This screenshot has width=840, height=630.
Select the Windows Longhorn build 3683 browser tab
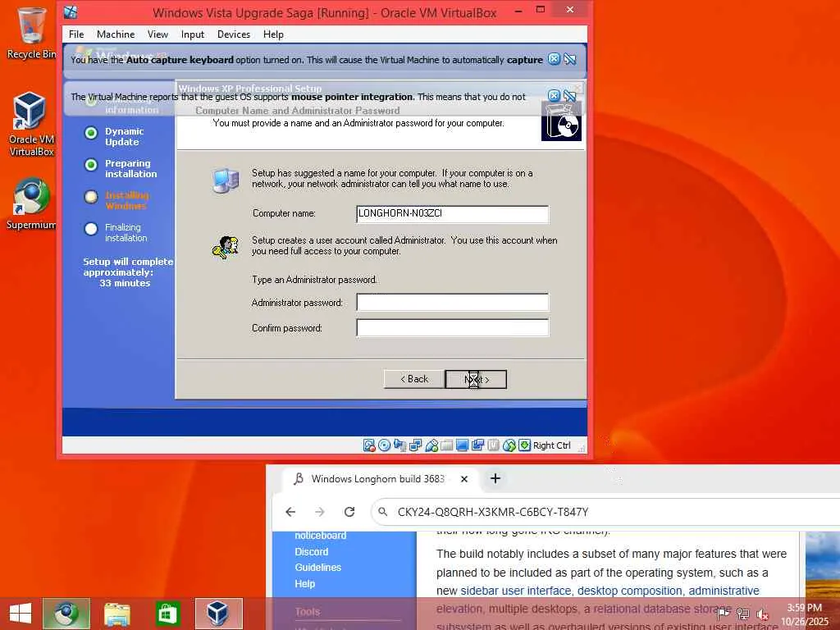pos(377,478)
